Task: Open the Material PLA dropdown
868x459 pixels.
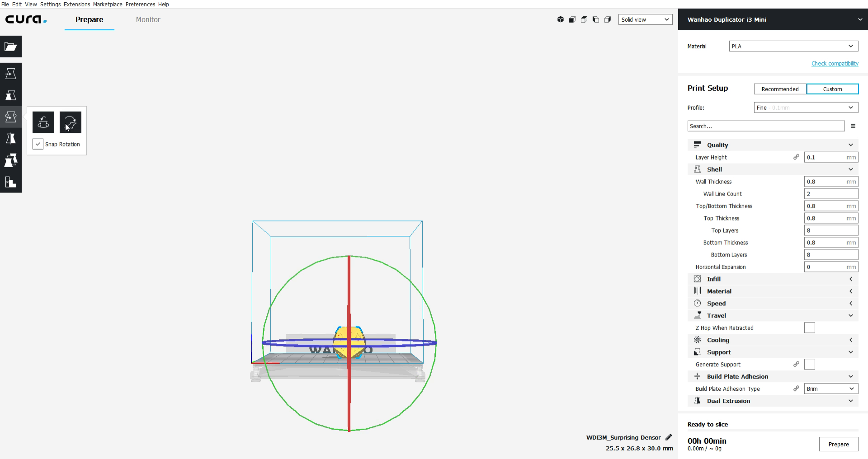Action: click(793, 46)
